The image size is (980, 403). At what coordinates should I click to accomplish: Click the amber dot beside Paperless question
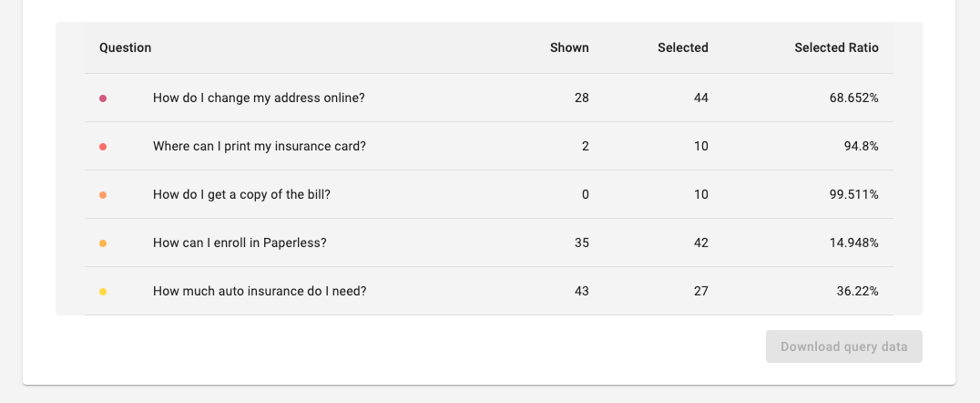pyautogui.click(x=103, y=243)
